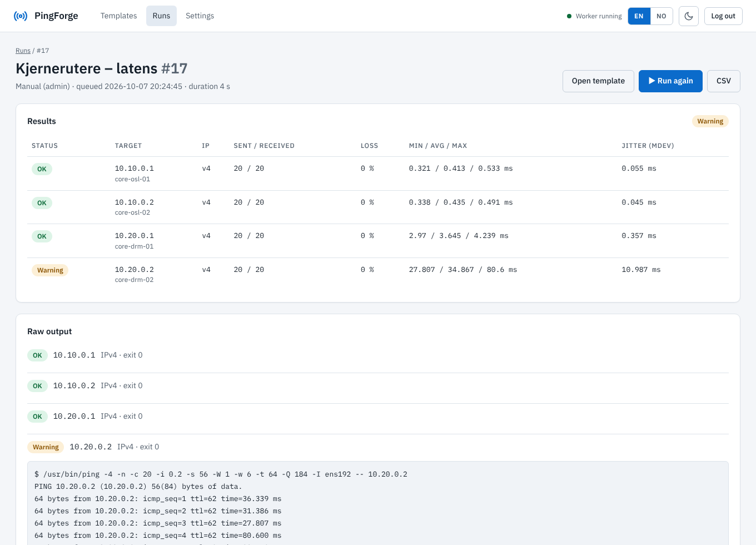Click the JITTER (MDEV) column header
The width and height of the screenshot is (756, 545).
pos(648,146)
